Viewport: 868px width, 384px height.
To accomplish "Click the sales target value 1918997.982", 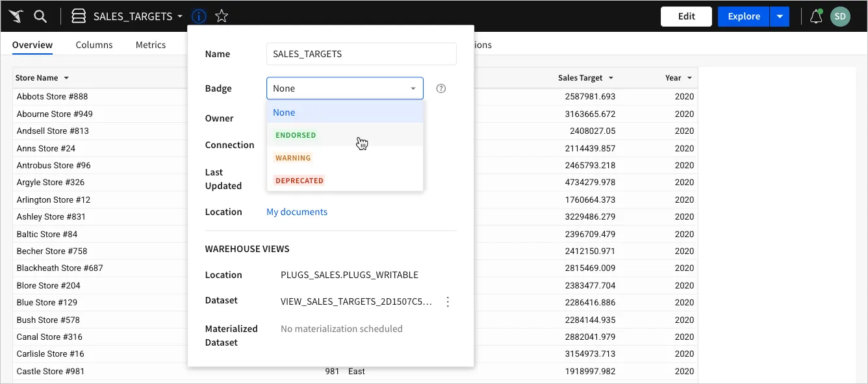I will [x=590, y=371].
